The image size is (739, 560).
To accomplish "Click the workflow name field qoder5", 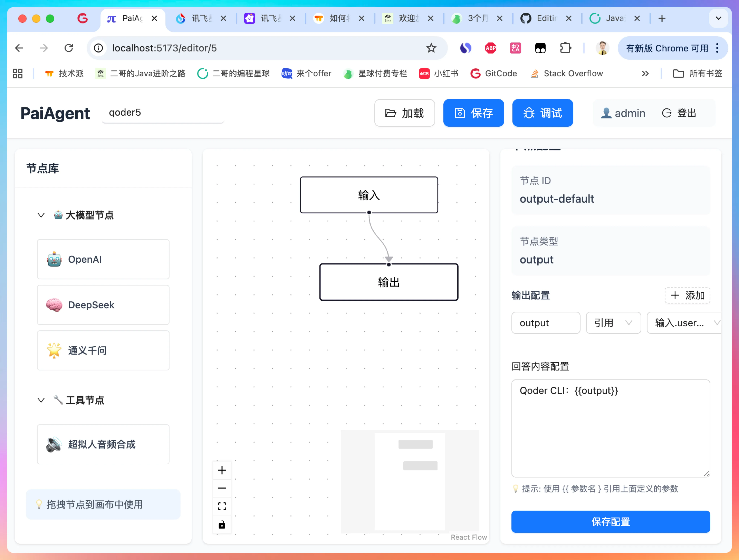I will [x=163, y=113].
